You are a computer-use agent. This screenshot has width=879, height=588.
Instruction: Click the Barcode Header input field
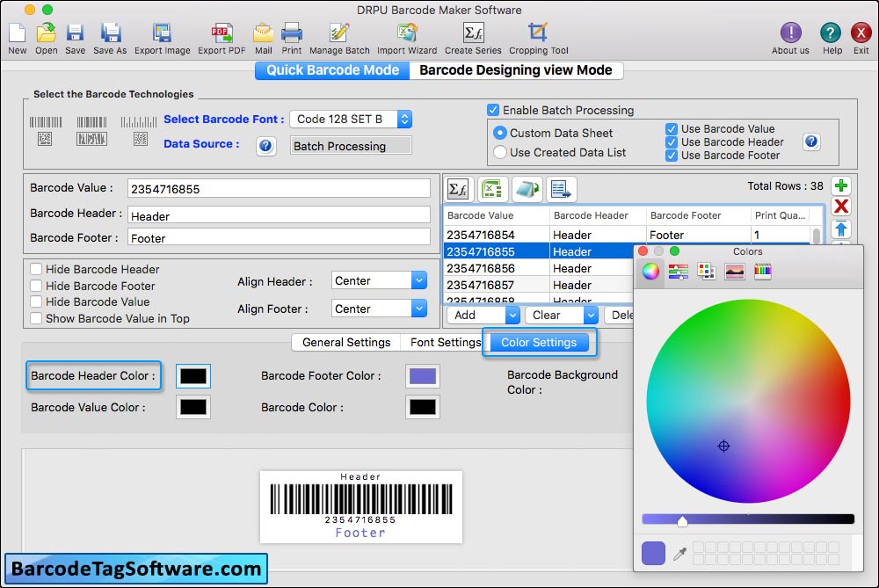[279, 216]
